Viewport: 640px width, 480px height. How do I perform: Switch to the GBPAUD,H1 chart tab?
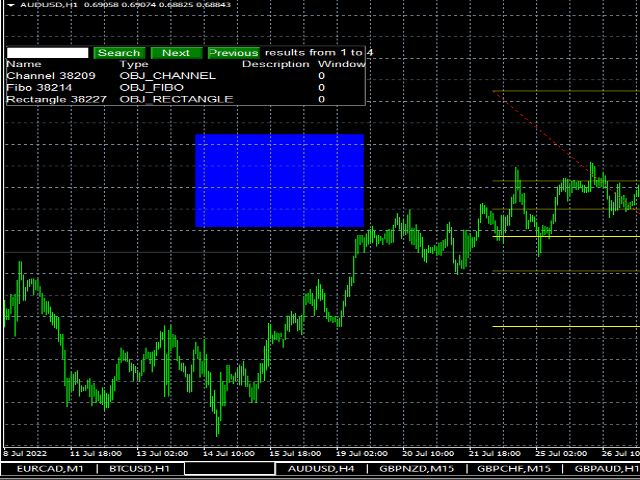point(607,469)
